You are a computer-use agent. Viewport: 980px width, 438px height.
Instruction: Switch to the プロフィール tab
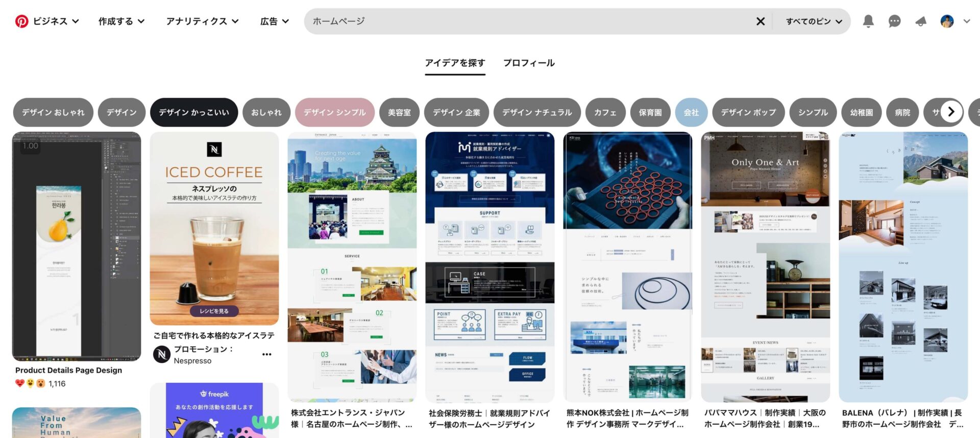point(529,63)
